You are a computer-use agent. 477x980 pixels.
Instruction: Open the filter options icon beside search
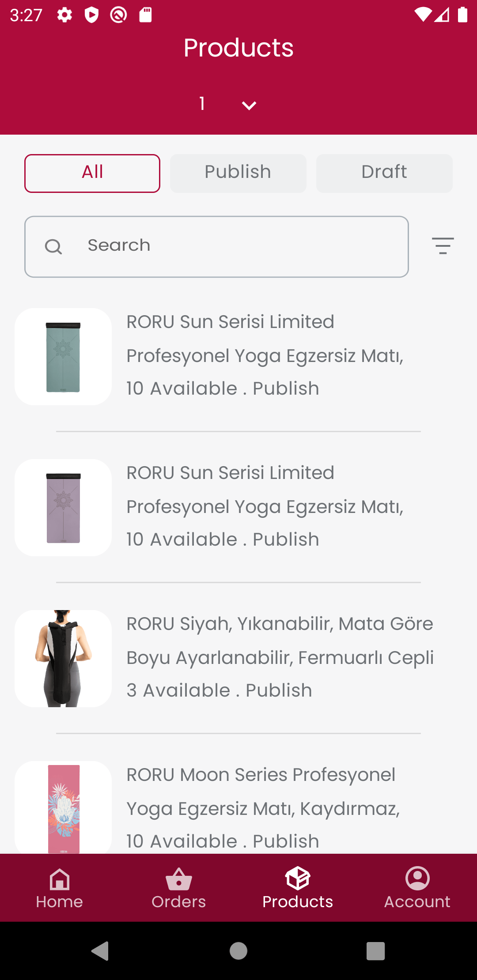[x=443, y=246]
